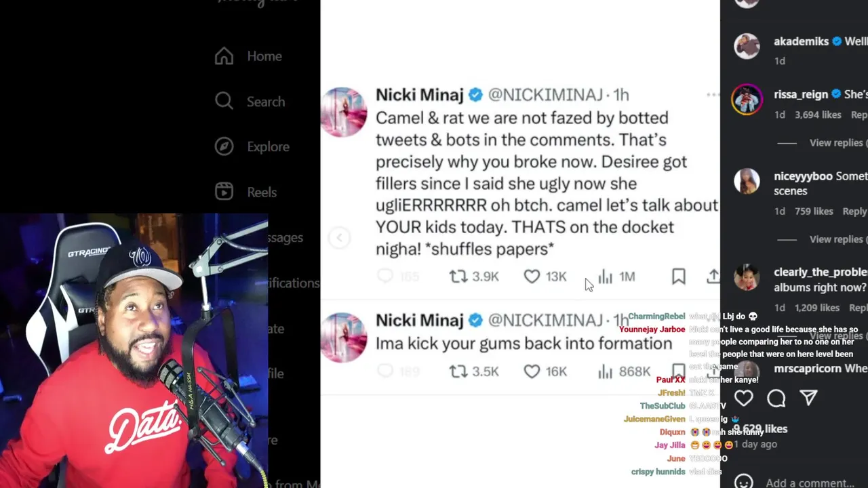Image resolution: width=868 pixels, height=488 pixels.
Task: Click the views chart icon showing 1M
Action: coord(605,277)
